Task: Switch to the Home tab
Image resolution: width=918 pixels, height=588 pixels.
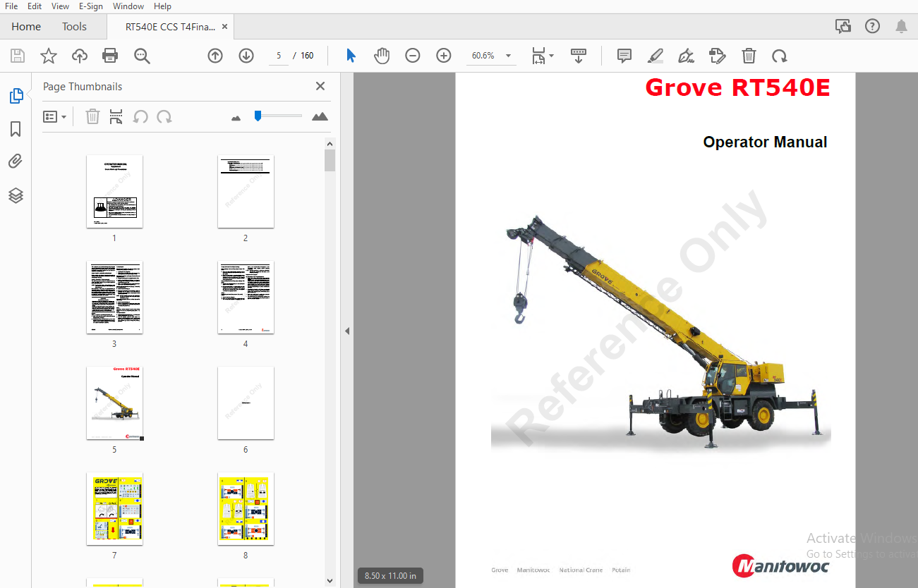Action: (x=26, y=27)
